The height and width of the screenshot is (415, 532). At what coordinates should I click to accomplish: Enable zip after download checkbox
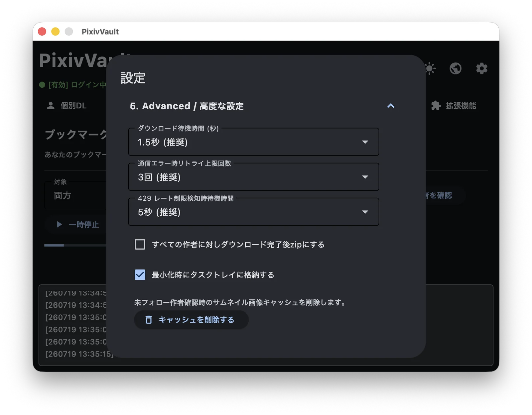(x=140, y=245)
